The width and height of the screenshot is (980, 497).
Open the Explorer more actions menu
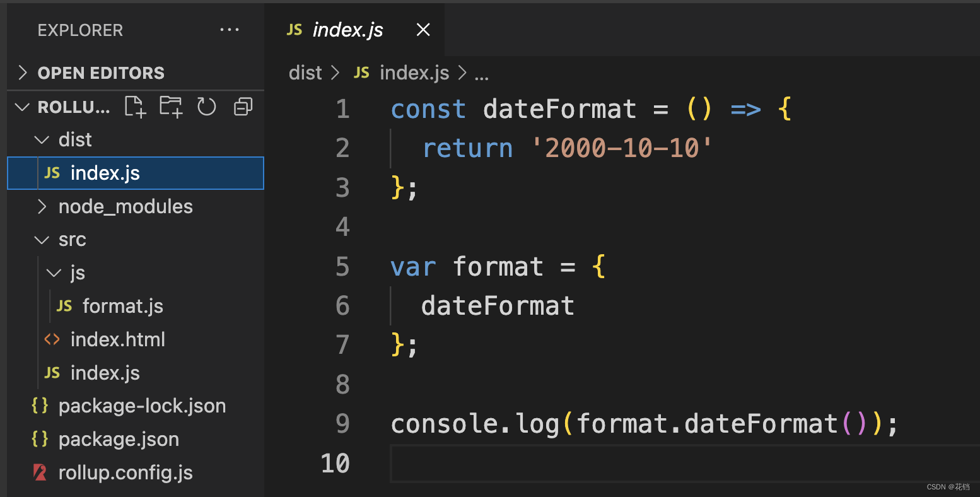tap(229, 30)
